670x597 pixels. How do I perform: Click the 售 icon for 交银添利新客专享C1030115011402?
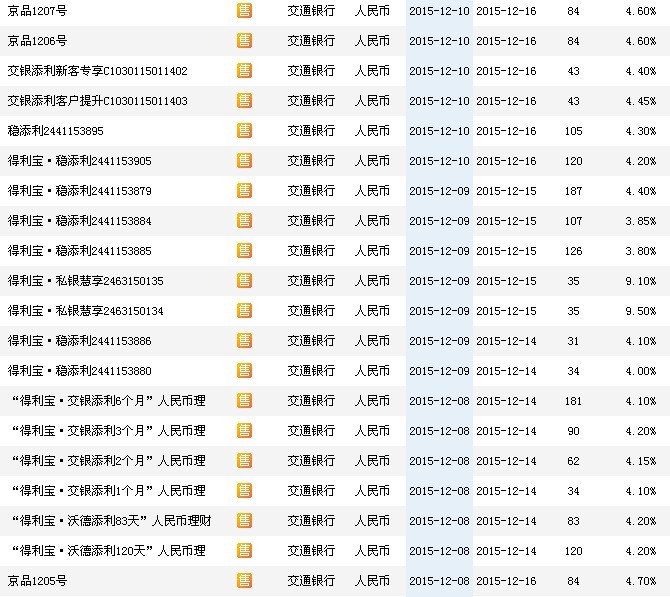coord(244,71)
